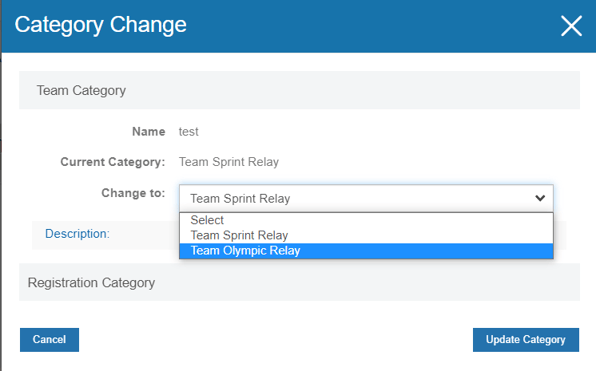Click the name value test
The width and height of the screenshot is (596, 371).
tap(189, 132)
